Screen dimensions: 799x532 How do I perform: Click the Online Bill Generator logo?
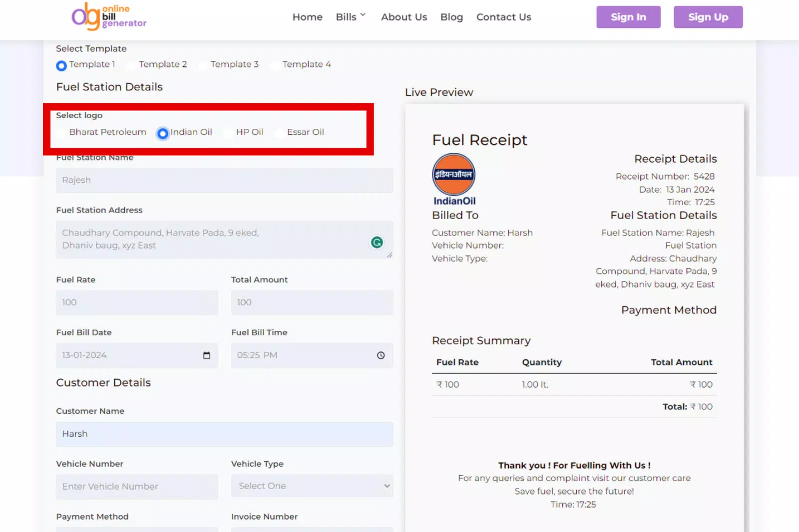coord(109,16)
